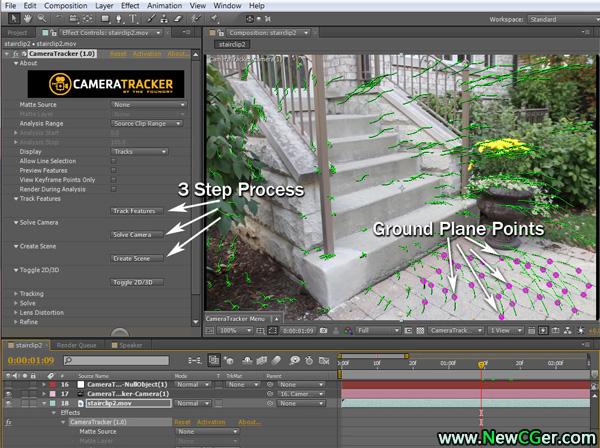Click the region of interest icon
This screenshot has height=448, width=600.
(x=408, y=331)
